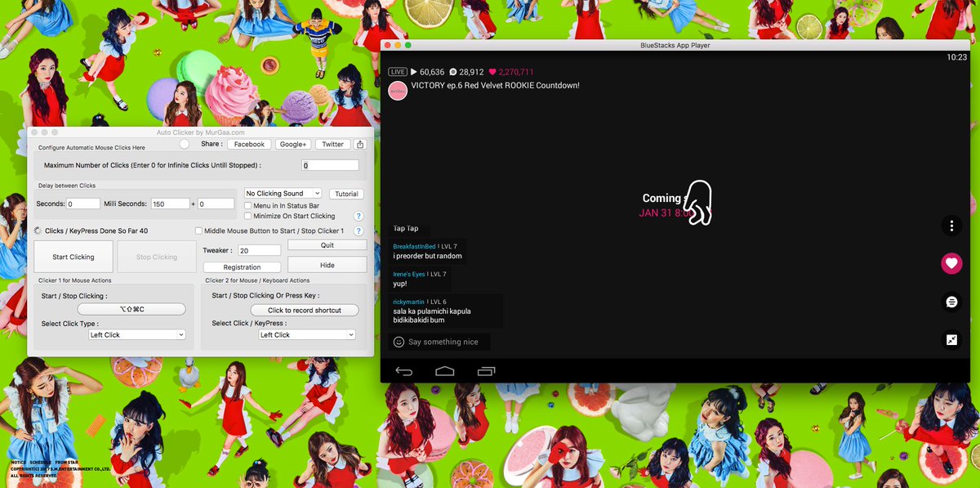Click the Seconds delay input field

83,204
